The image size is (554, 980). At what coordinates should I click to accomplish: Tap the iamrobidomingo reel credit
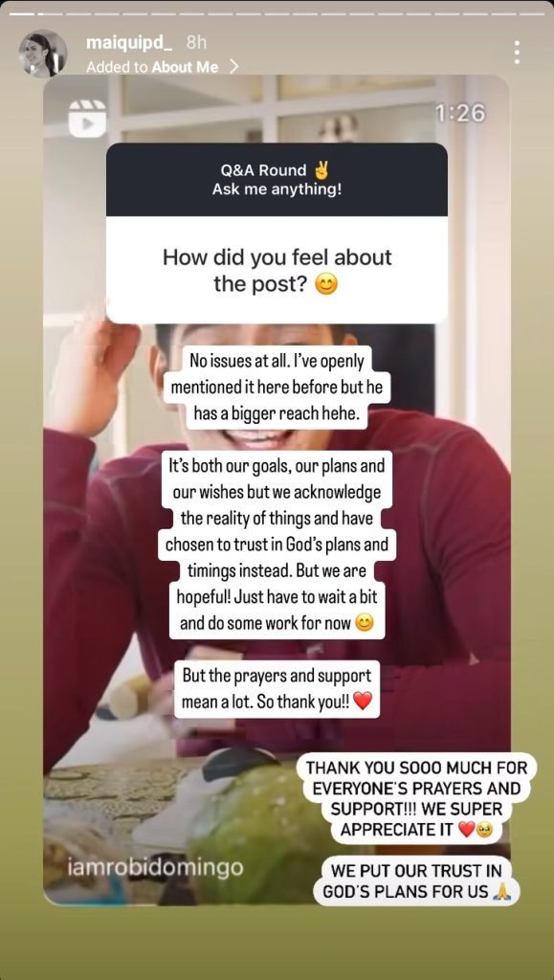155,867
